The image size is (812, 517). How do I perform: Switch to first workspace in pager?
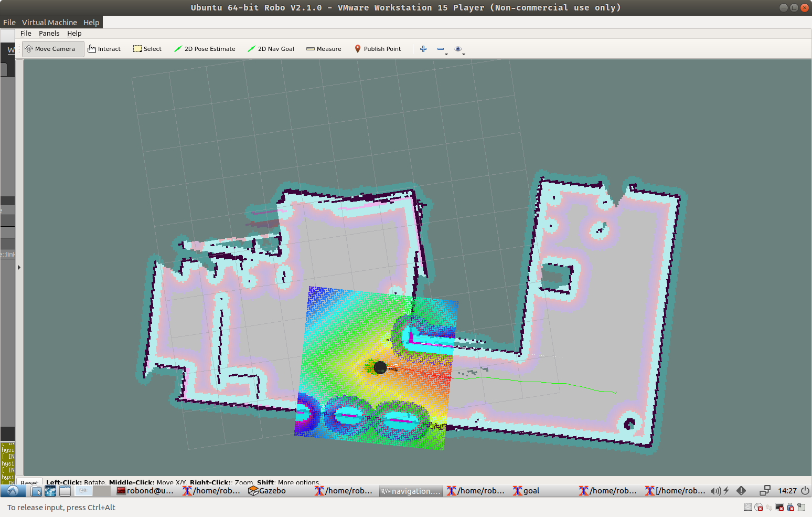click(x=83, y=491)
